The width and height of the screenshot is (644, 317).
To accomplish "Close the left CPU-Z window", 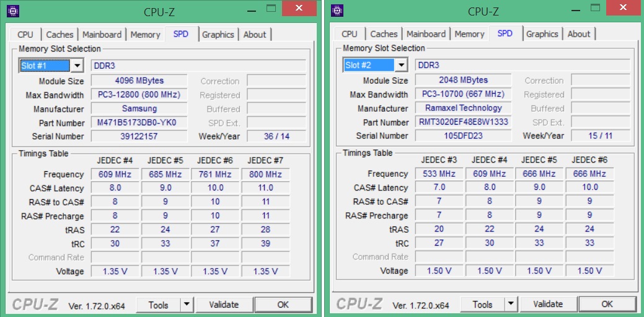I will pos(299,8).
